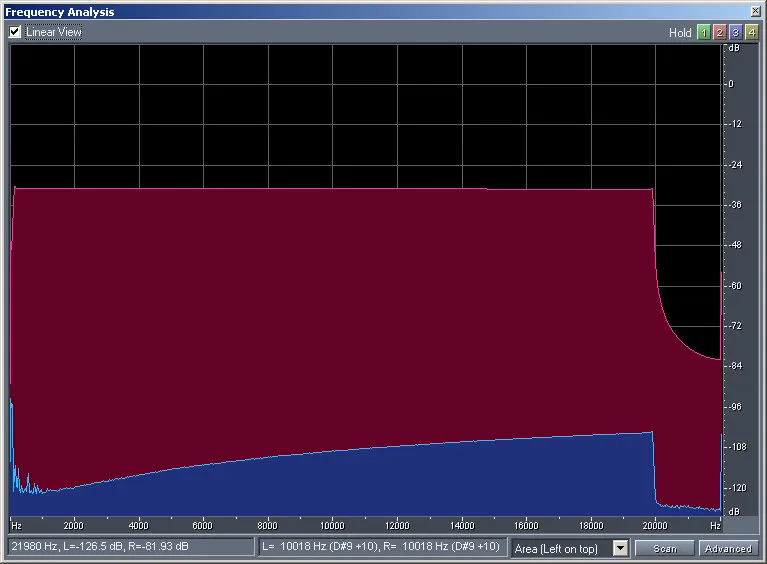
Task: Click the 'Hold' label
Action: [x=680, y=33]
